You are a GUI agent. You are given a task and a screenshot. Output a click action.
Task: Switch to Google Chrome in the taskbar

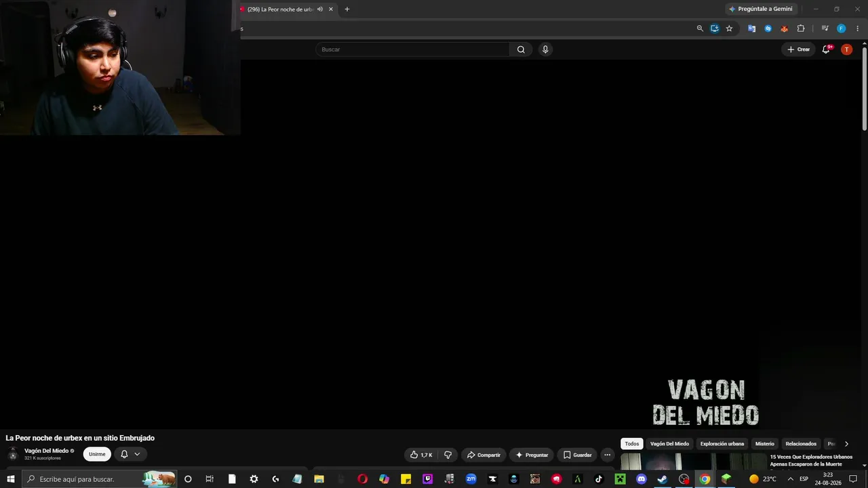tap(705, 479)
